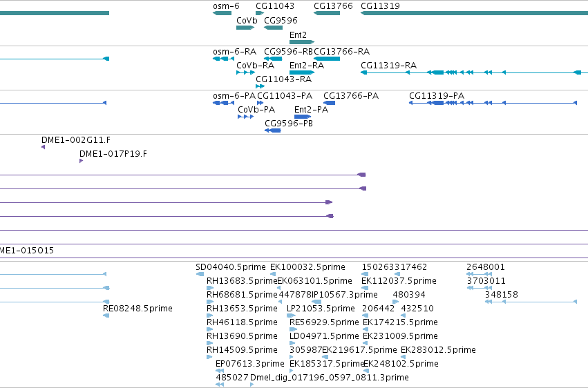Select the CoVb-PA protein label
The height and width of the screenshot is (388, 588).
pos(256,110)
